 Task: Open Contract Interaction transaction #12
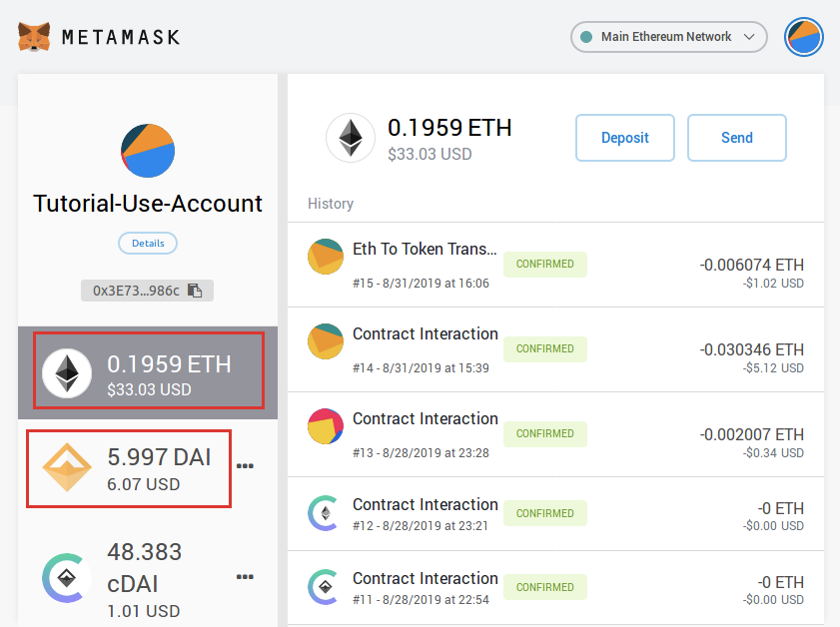(x=555, y=513)
